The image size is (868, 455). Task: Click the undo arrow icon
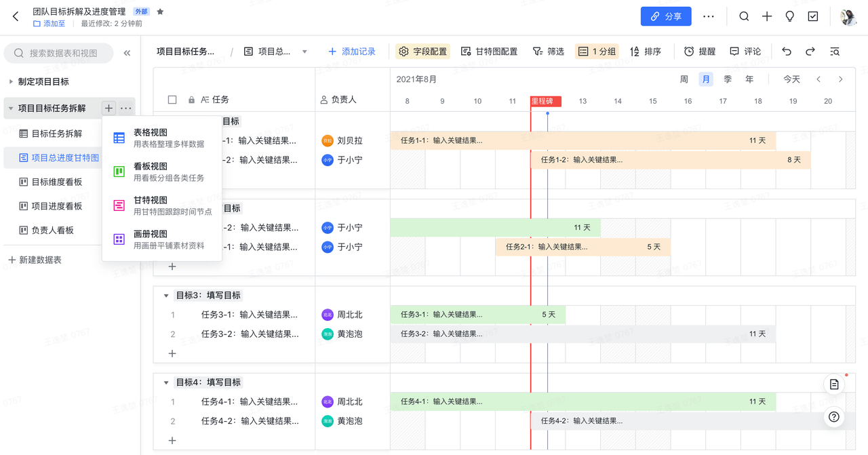coord(787,52)
